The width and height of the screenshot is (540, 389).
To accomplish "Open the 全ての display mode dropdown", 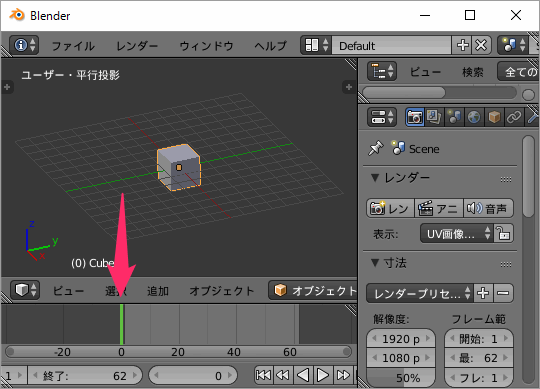I will 518,72.
